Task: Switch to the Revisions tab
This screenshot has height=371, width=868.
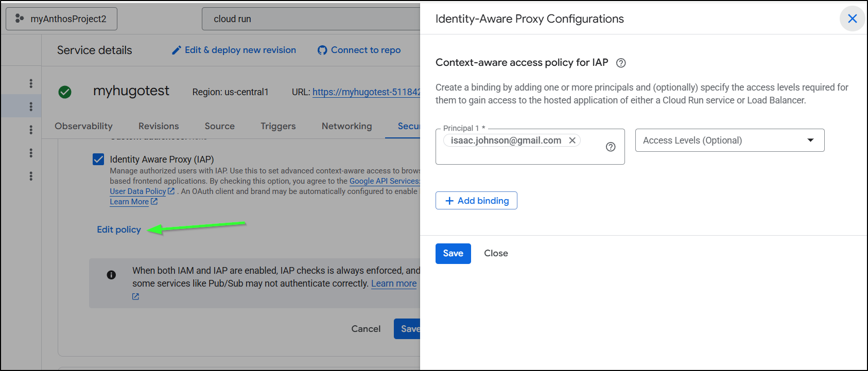Action: coord(159,126)
